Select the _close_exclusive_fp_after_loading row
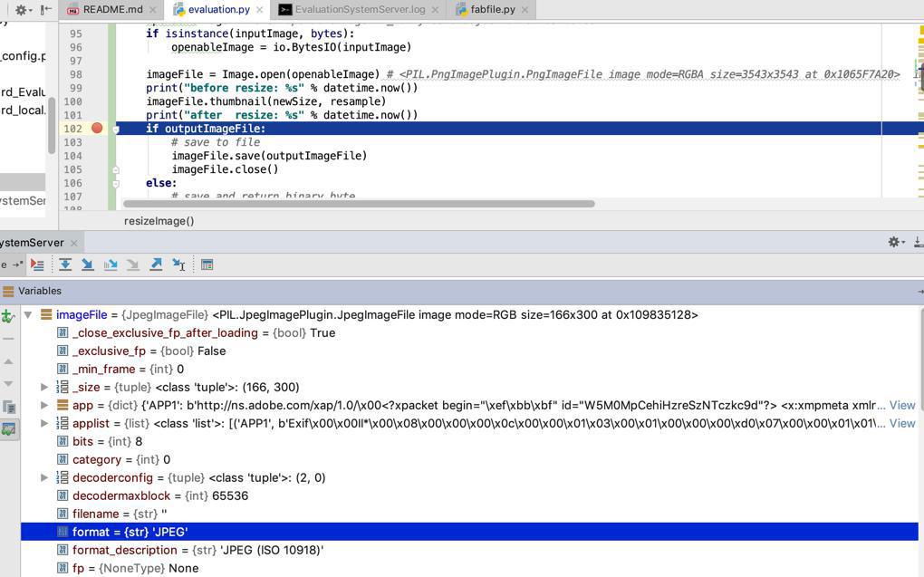 469,333
